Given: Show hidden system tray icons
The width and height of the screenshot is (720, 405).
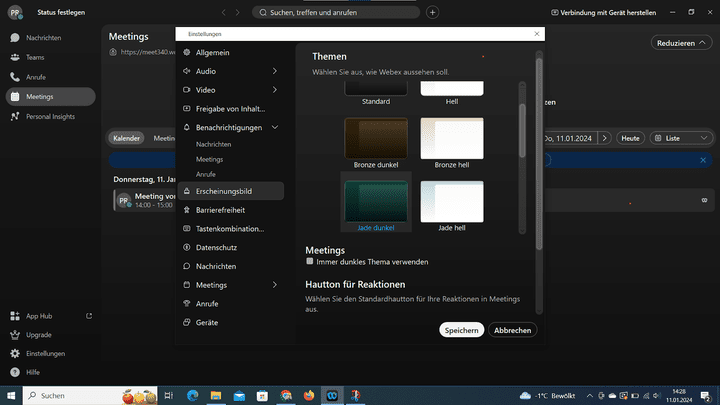Looking at the screenshot, I should pyautogui.click(x=590, y=395).
